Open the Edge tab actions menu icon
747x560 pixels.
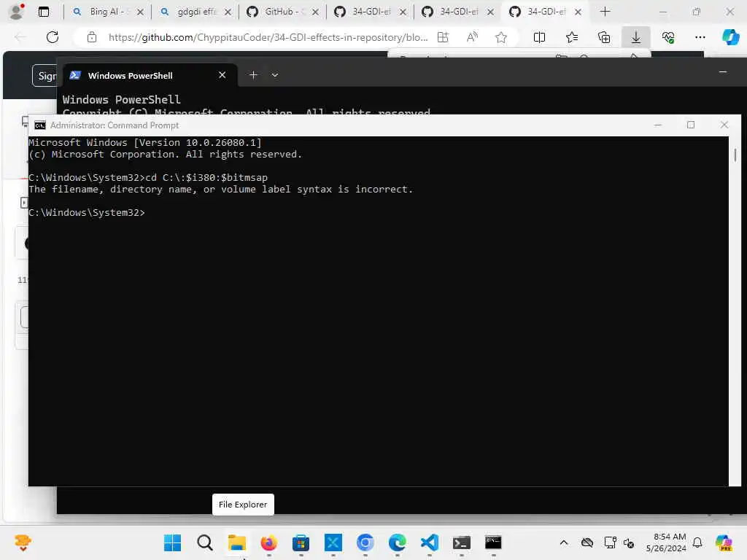point(44,12)
